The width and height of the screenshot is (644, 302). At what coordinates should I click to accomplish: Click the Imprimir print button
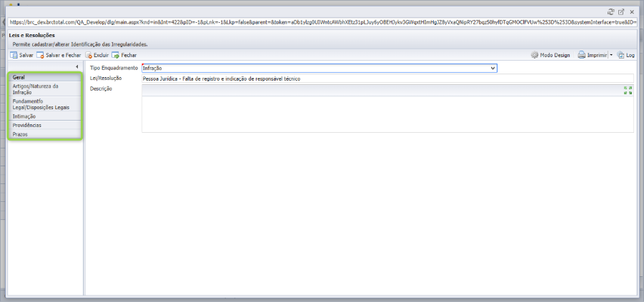pyautogui.click(x=593, y=55)
